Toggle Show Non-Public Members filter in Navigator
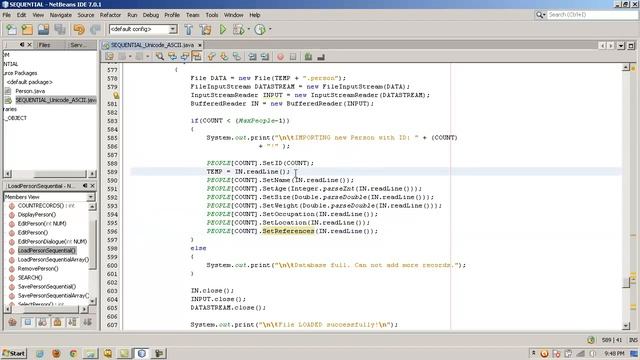 tap(57, 322)
